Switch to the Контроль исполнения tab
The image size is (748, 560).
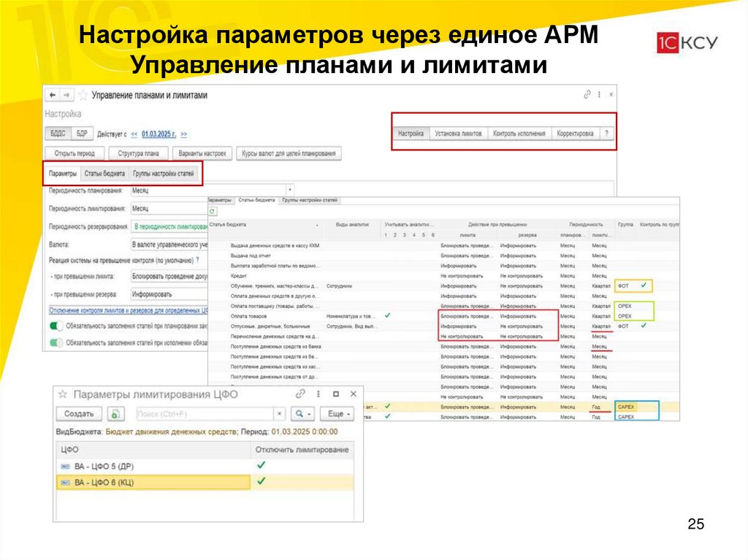pos(519,134)
